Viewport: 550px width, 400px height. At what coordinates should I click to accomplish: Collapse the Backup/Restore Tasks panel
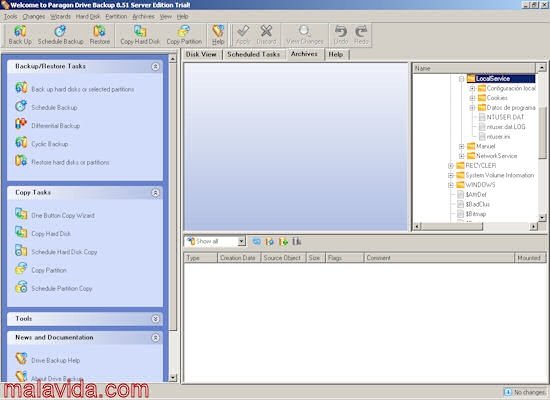pyautogui.click(x=155, y=66)
